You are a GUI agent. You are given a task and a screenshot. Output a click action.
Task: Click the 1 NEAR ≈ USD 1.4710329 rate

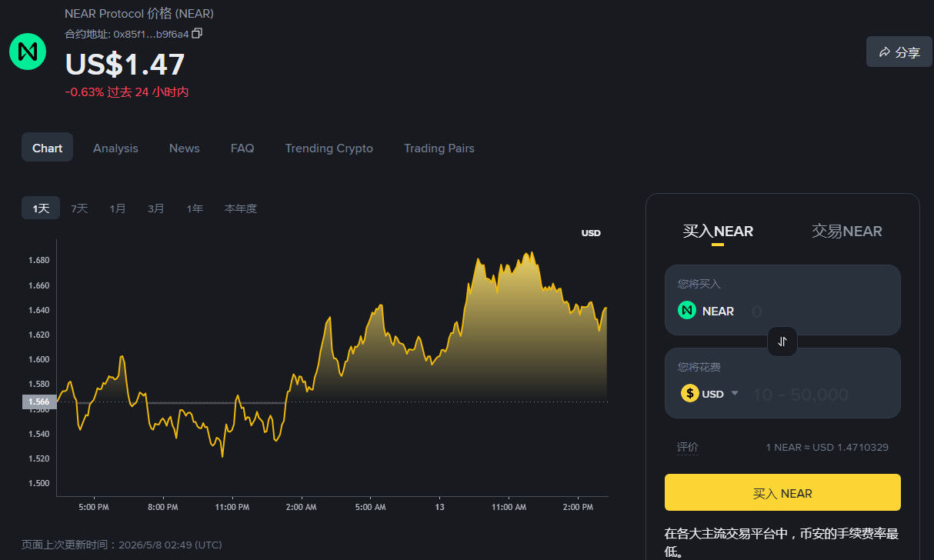pos(827,447)
